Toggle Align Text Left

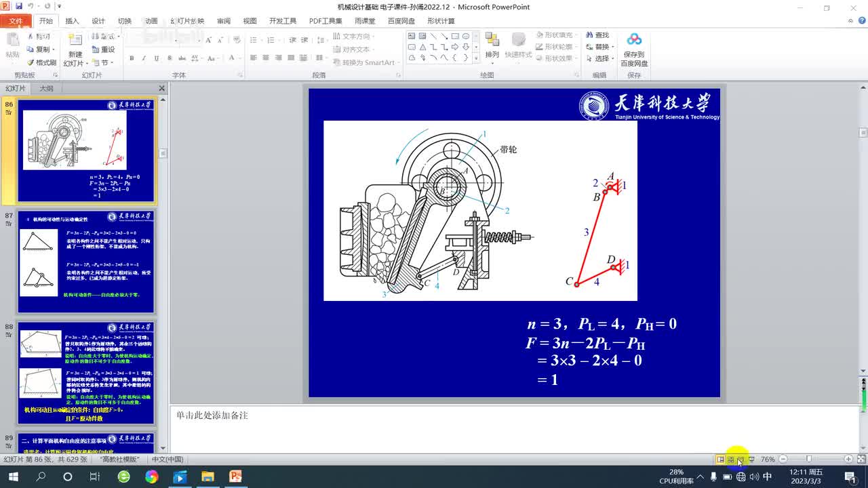253,58
